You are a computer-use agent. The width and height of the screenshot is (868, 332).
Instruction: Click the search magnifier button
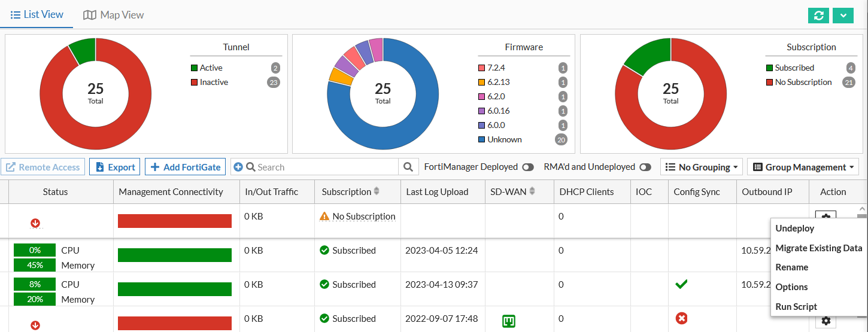(408, 167)
